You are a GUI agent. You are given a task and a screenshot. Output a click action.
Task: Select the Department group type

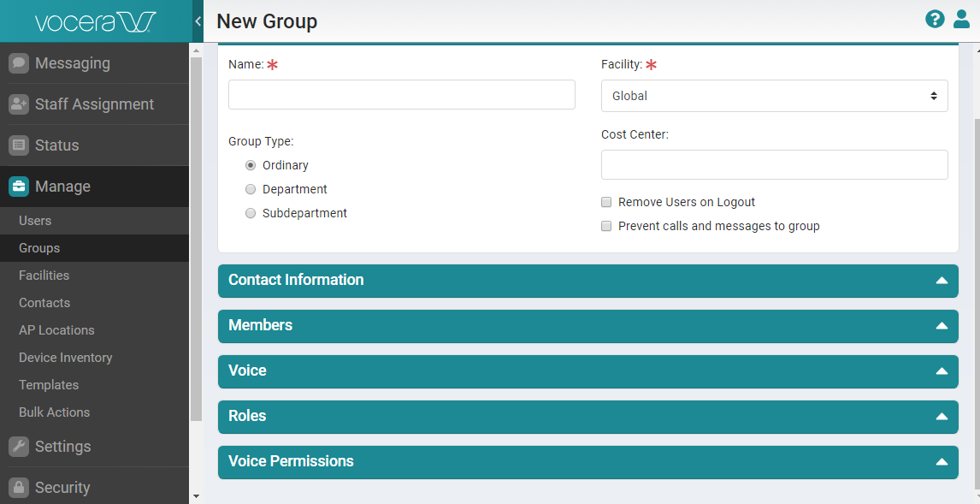click(x=251, y=189)
